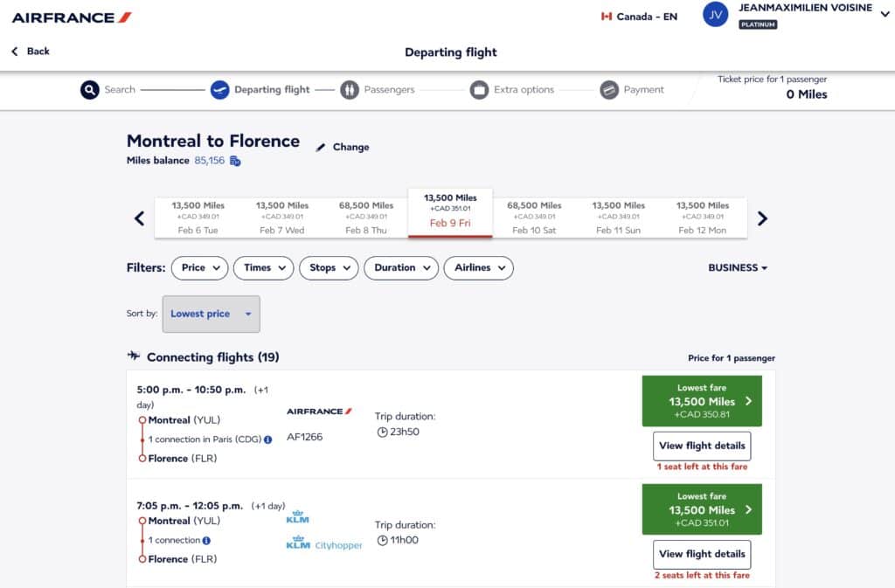
Task: Expand the Stops filter
Action: 329,268
